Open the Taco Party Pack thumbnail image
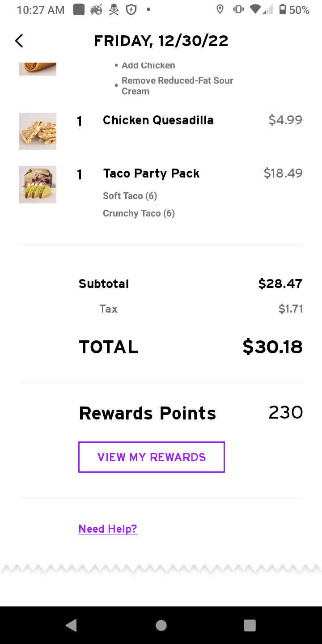 point(38,185)
